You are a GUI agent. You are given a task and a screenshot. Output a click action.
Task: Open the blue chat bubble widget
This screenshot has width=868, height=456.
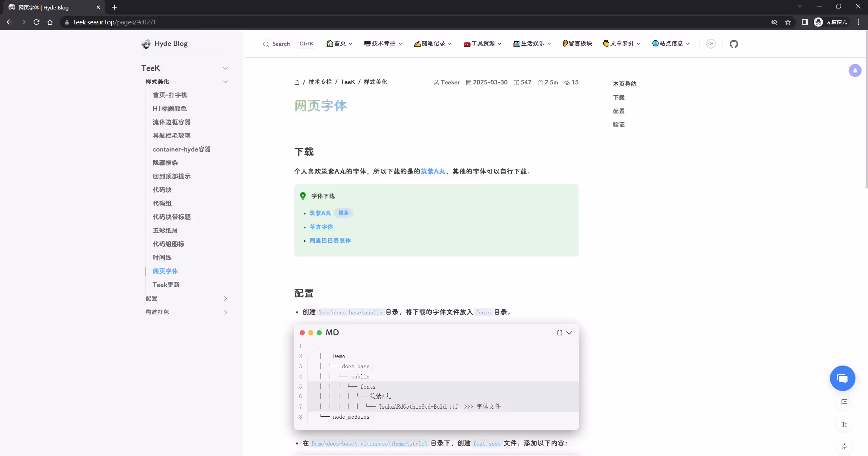[x=843, y=378]
